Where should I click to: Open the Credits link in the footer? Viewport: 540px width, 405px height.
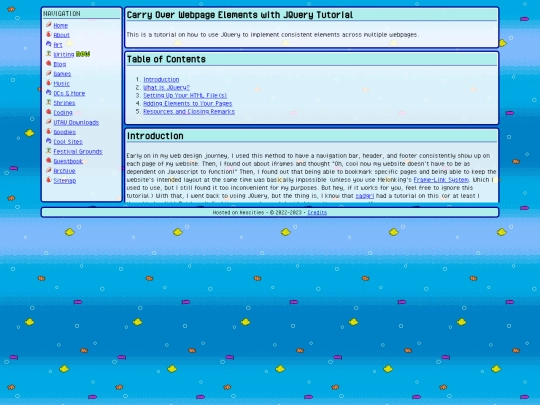[x=317, y=212]
